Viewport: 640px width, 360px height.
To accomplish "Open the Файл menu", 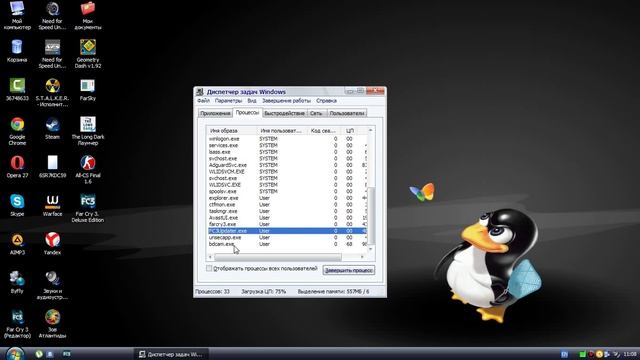I will (203, 100).
